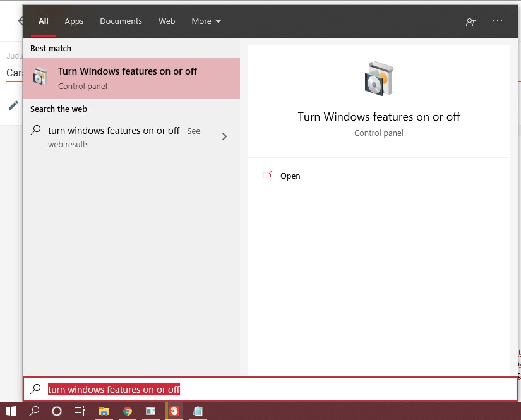The height and width of the screenshot is (420, 521).
Task: Expand the More filter dropdown
Action: click(206, 21)
